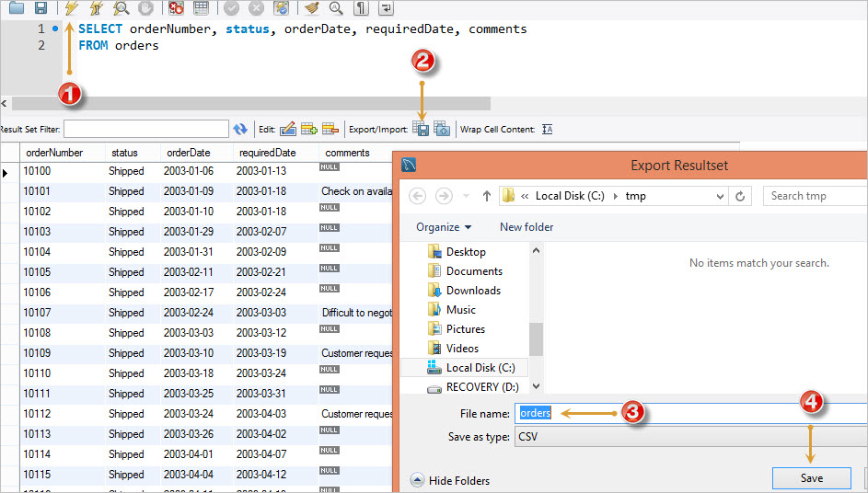Click the Beautify query broom icon
The height and width of the screenshot is (493, 868).
click(312, 7)
